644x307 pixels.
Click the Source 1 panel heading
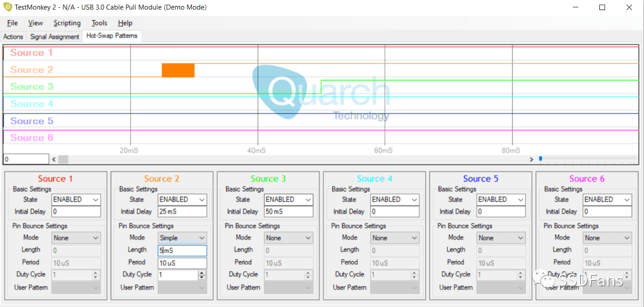click(55, 179)
